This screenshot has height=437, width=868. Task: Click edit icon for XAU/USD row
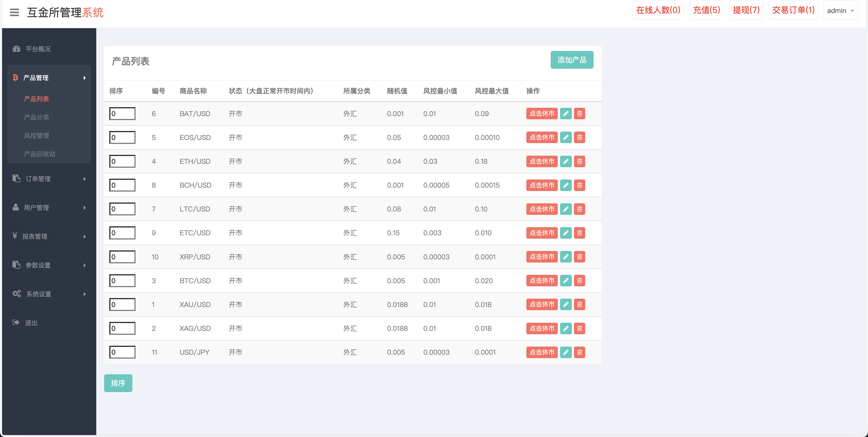tap(566, 305)
